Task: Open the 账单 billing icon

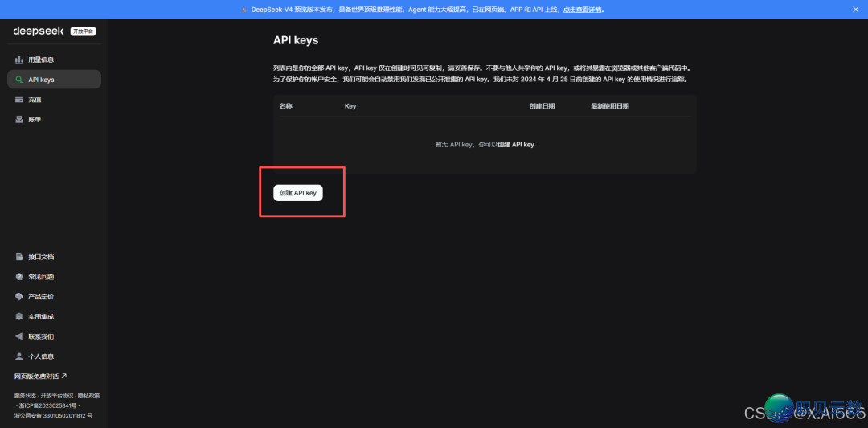Action: click(x=18, y=120)
